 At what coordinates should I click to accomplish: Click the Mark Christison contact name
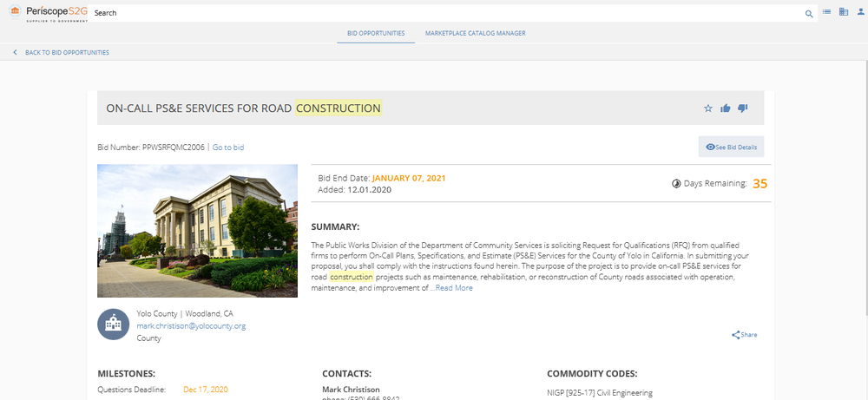[x=351, y=390]
